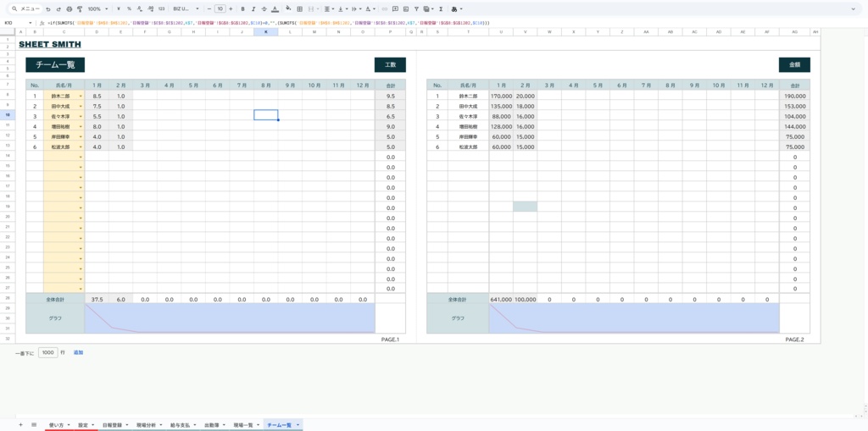The image size is (868, 431).
Task: Click the create filter icon
Action: coord(417,9)
